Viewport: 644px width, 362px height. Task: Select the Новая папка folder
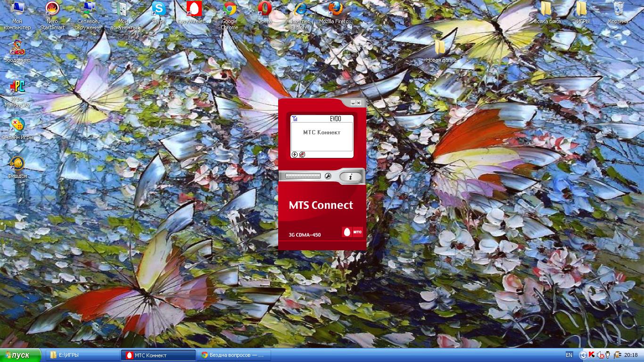click(441, 52)
